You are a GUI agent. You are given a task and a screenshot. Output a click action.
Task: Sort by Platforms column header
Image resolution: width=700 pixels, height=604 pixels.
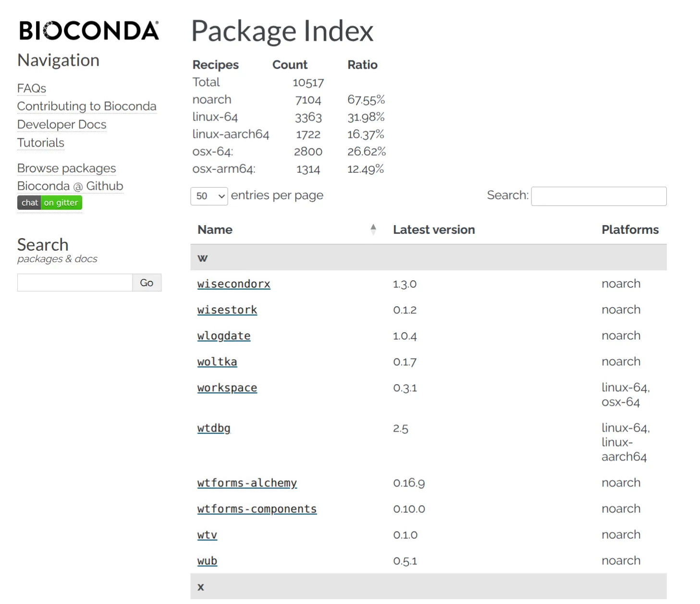click(x=630, y=230)
